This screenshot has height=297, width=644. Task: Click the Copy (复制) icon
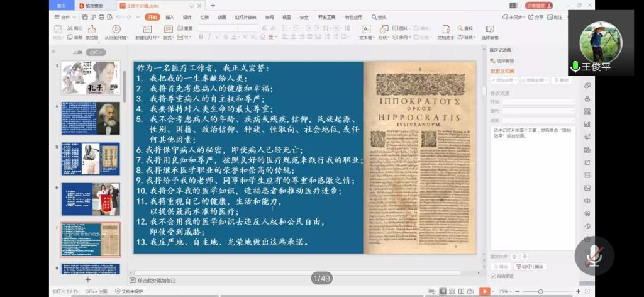(x=70, y=37)
